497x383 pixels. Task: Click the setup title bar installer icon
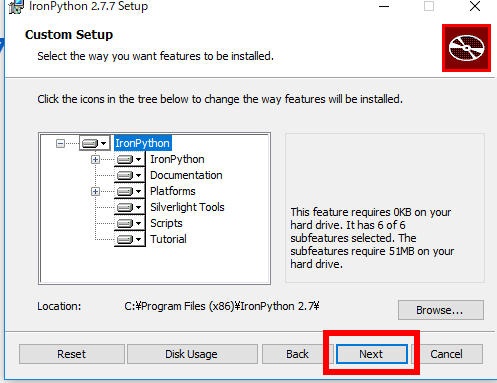tap(16, 7)
